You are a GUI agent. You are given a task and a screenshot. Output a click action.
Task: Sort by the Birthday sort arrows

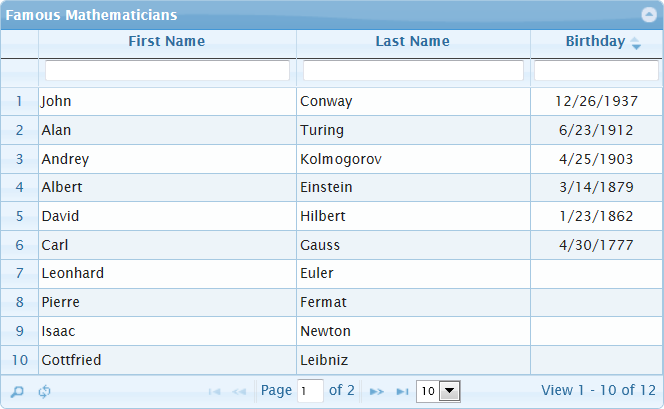(x=636, y=43)
